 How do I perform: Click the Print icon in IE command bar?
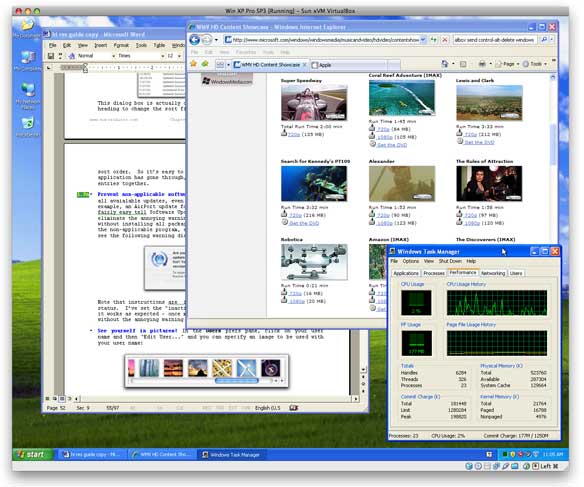point(482,64)
